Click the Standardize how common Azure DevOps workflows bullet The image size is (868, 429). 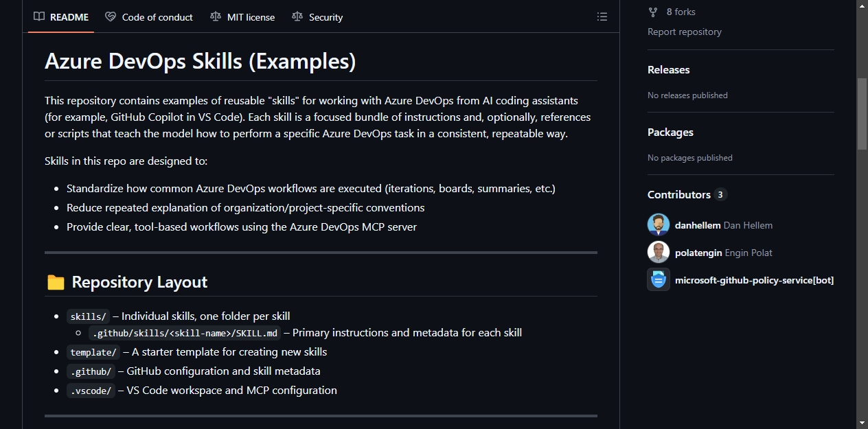(x=311, y=189)
